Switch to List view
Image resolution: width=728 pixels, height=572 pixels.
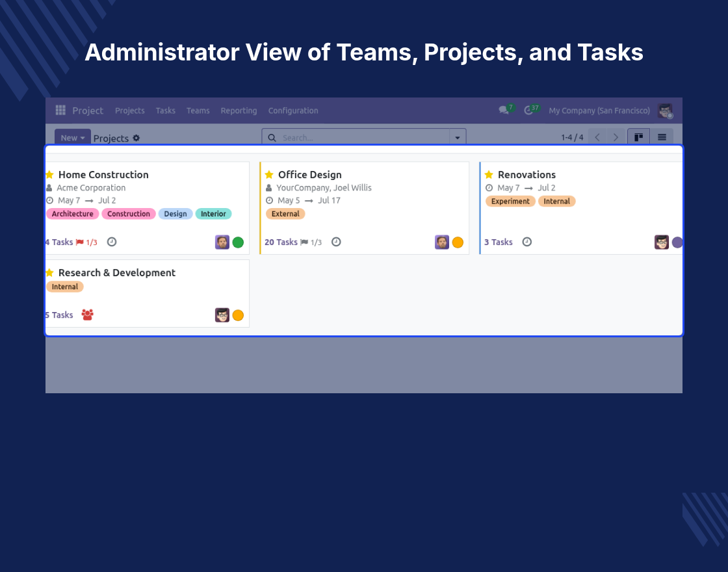tap(662, 137)
